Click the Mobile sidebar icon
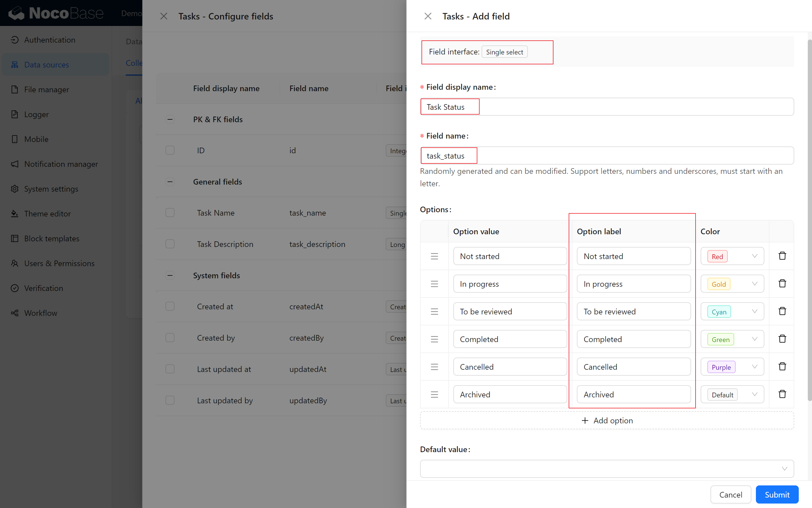 point(14,139)
